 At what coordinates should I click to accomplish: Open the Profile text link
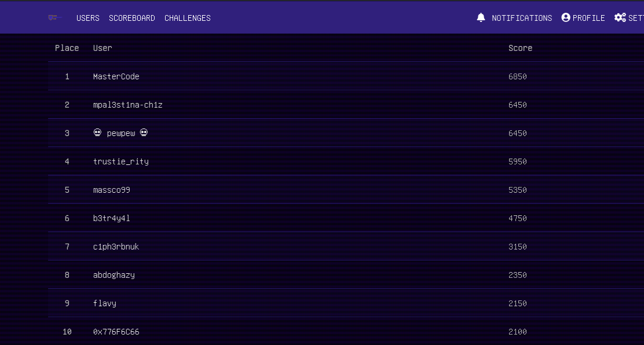588,18
